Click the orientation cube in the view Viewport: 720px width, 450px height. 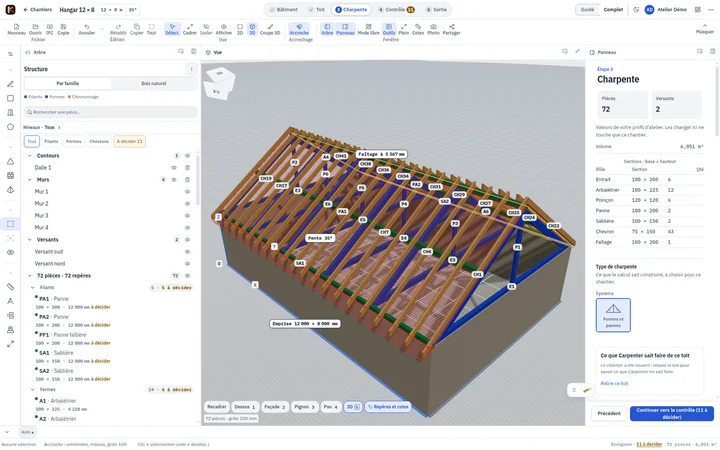pyautogui.click(x=220, y=83)
